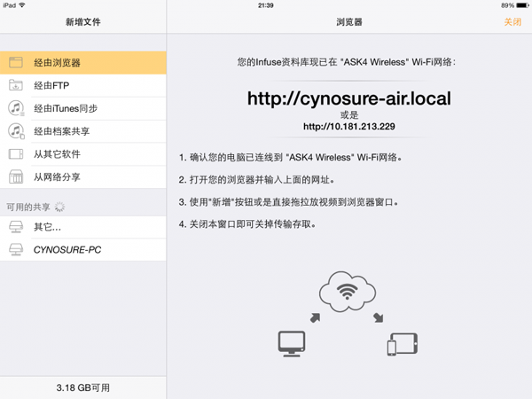Click the loading spinner beside 可用的共享

59,207
